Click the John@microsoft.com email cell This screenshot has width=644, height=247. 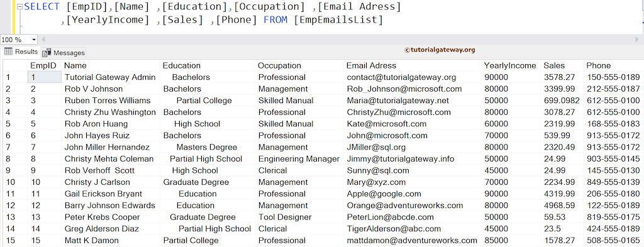tap(413, 135)
